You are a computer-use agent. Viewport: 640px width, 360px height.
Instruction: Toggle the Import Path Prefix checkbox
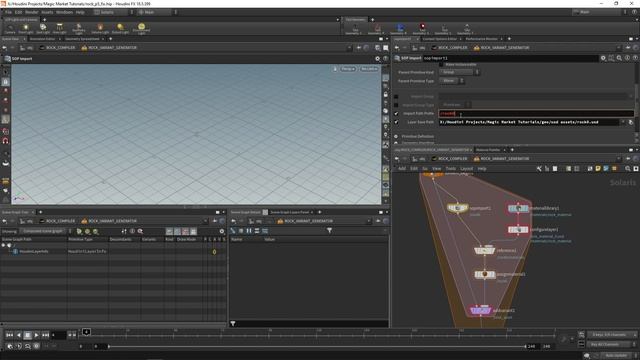pos(396,114)
